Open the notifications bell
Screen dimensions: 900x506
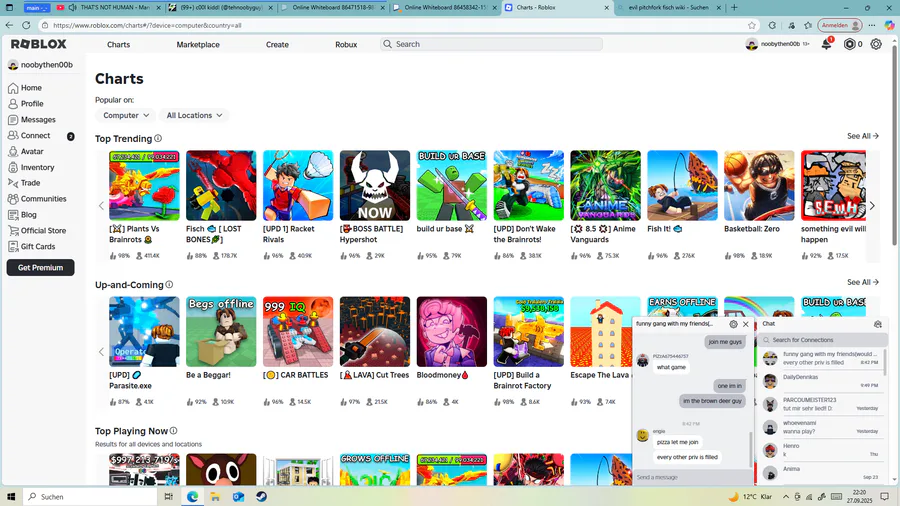pos(827,44)
